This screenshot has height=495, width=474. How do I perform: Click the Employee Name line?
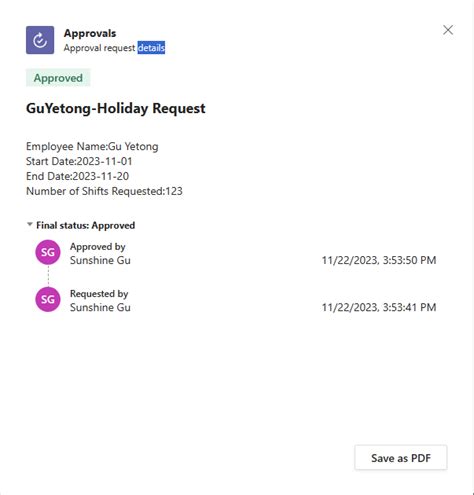click(92, 146)
